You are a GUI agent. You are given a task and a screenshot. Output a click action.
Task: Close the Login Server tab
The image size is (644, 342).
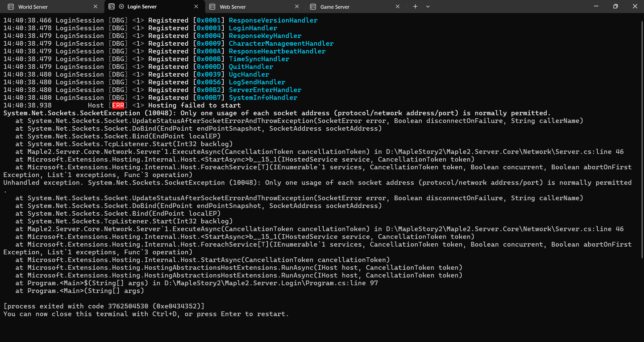(x=196, y=7)
